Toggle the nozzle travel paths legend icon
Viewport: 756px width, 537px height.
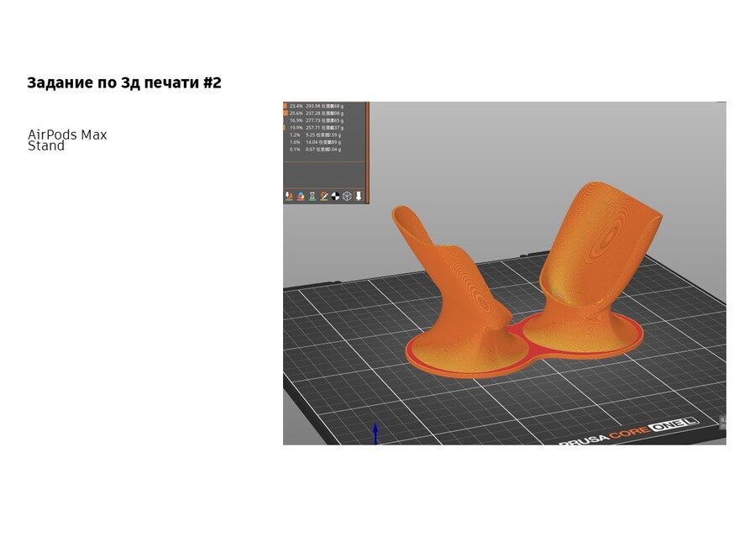click(289, 196)
